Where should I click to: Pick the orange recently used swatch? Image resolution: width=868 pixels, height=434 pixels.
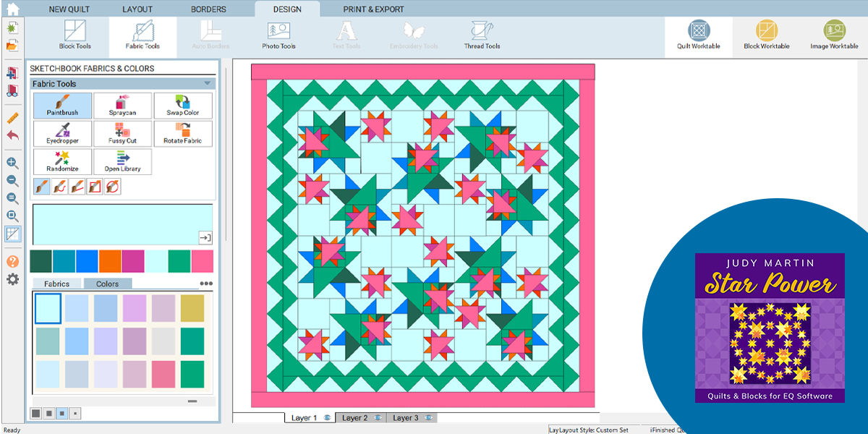[110, 261]
